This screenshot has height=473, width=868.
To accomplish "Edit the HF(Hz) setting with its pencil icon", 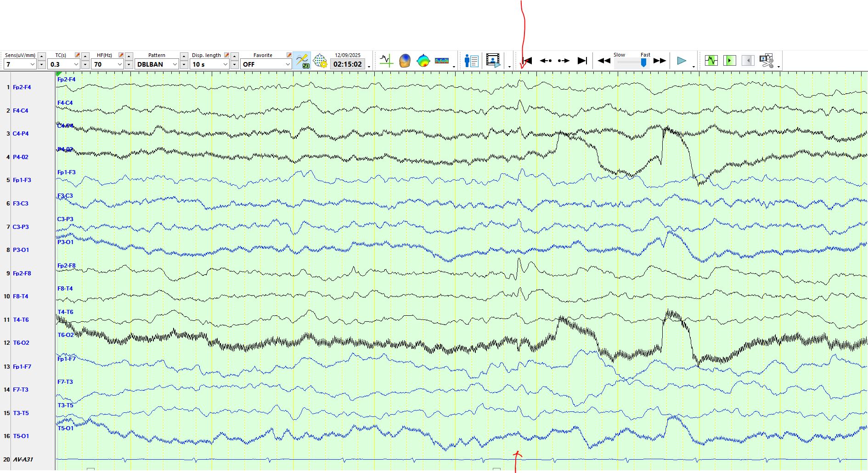I will coord(121,55).
